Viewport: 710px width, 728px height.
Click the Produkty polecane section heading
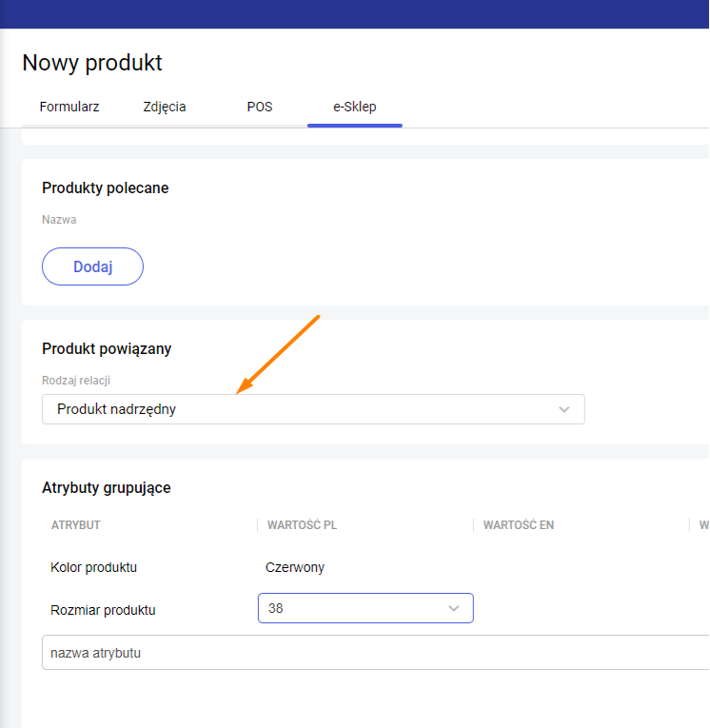106,188
